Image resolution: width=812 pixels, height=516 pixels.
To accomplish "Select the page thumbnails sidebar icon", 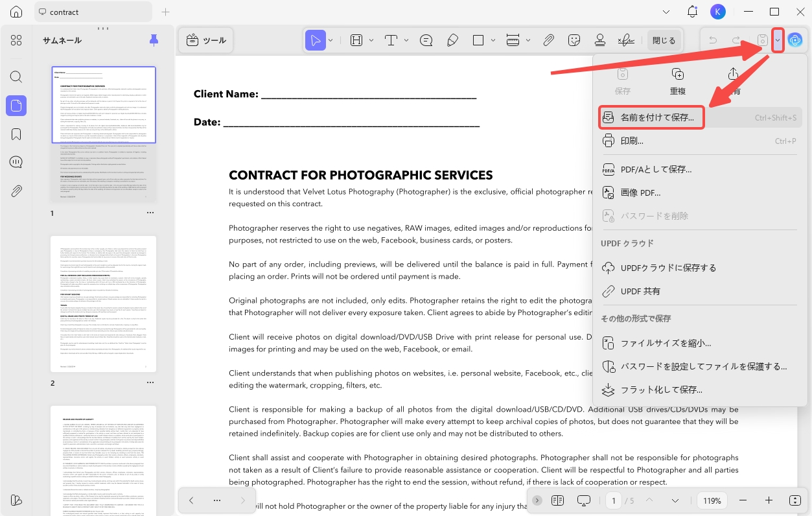I will click(16, 105).
